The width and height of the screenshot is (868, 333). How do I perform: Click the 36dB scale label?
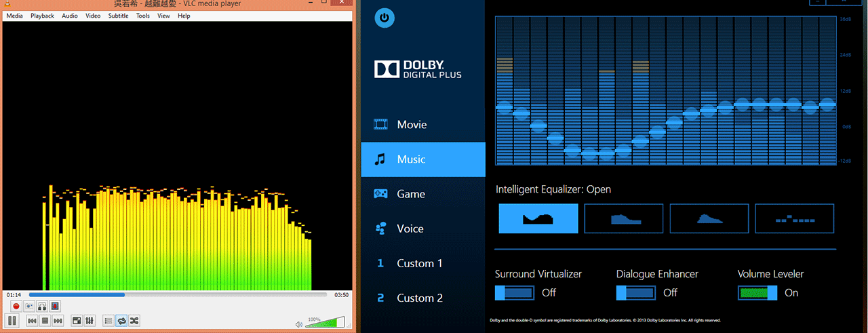pyautogui.click(x=846, y=19)
